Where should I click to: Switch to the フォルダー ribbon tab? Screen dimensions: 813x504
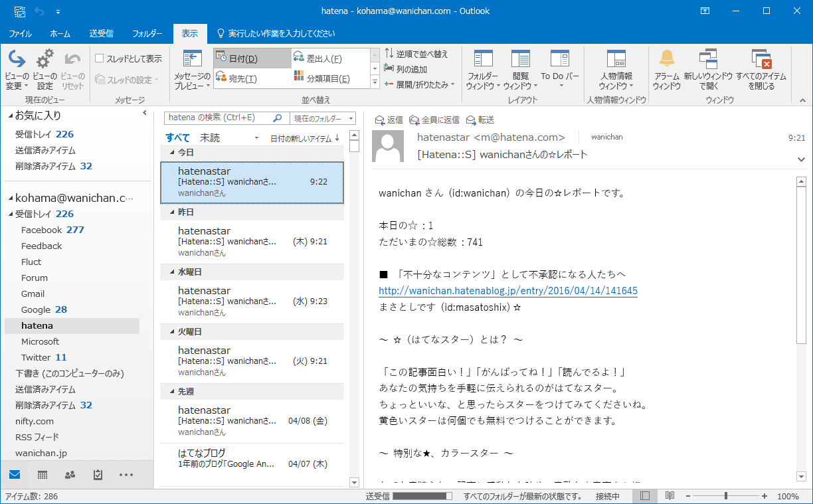coord(147,33)
